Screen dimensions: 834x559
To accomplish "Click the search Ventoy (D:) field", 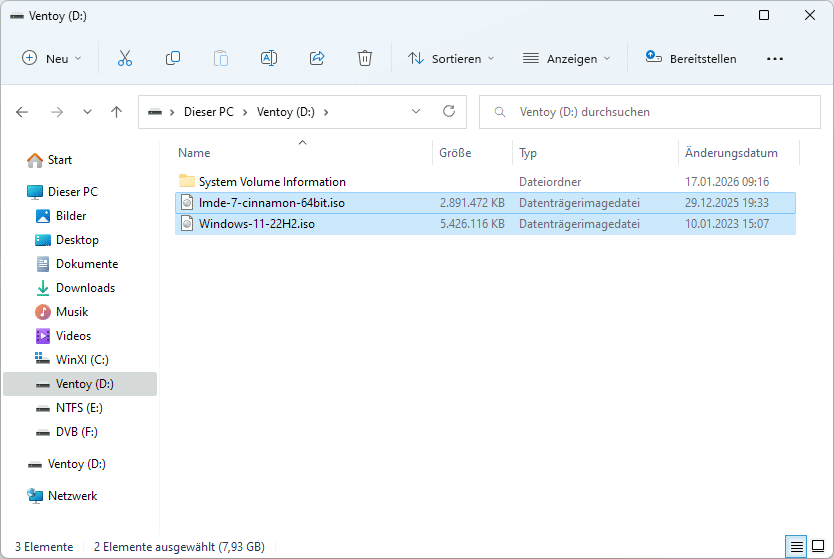I will (649, 112).
